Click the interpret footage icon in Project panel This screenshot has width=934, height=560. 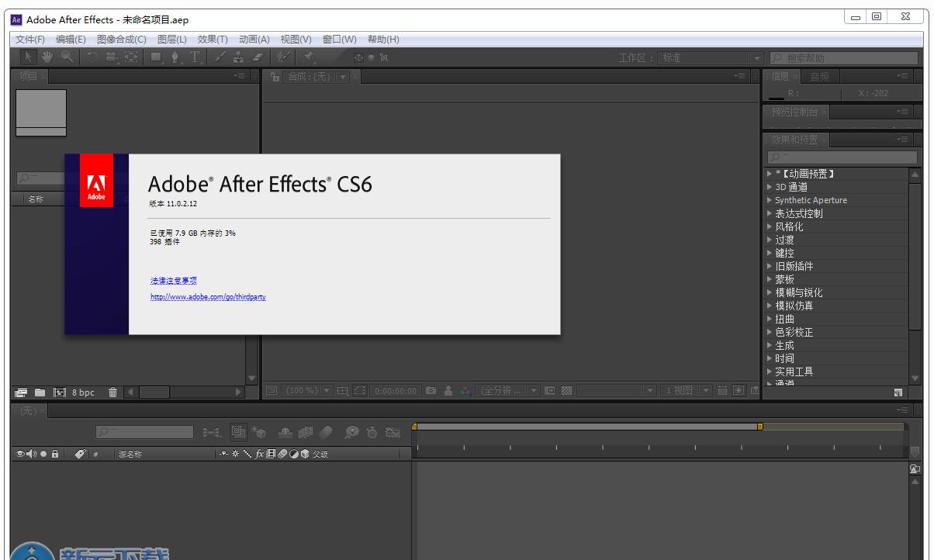click(x=21, y=392)
